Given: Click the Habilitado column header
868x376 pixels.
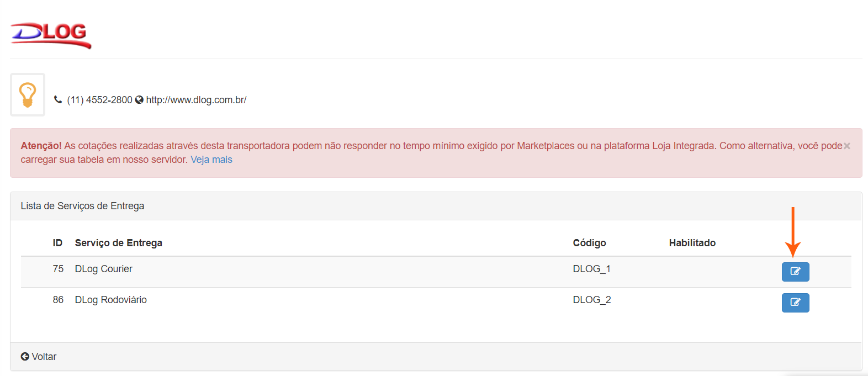Looking at the screenshot, I should point(692,243).
